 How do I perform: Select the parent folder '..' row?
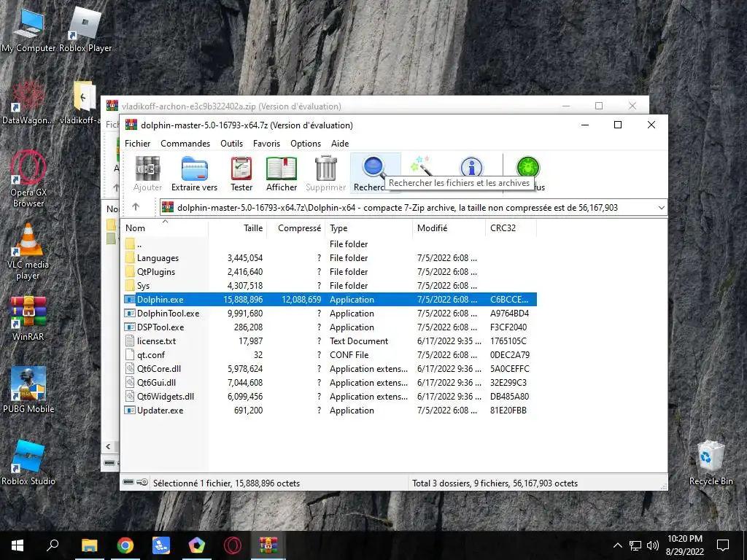[x=329, y=244]
